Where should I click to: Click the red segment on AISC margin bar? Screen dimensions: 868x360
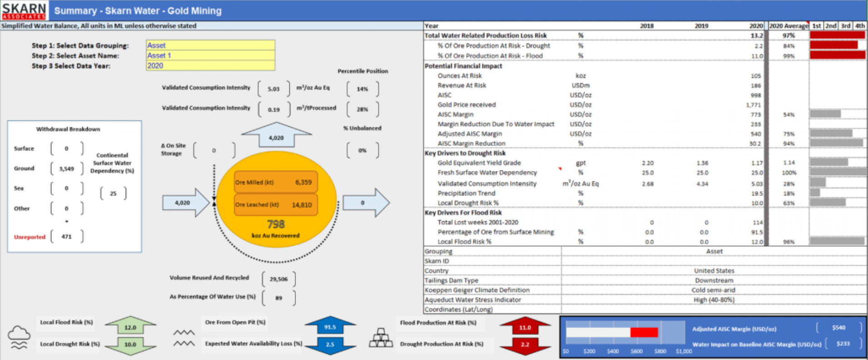coord(644,332)
